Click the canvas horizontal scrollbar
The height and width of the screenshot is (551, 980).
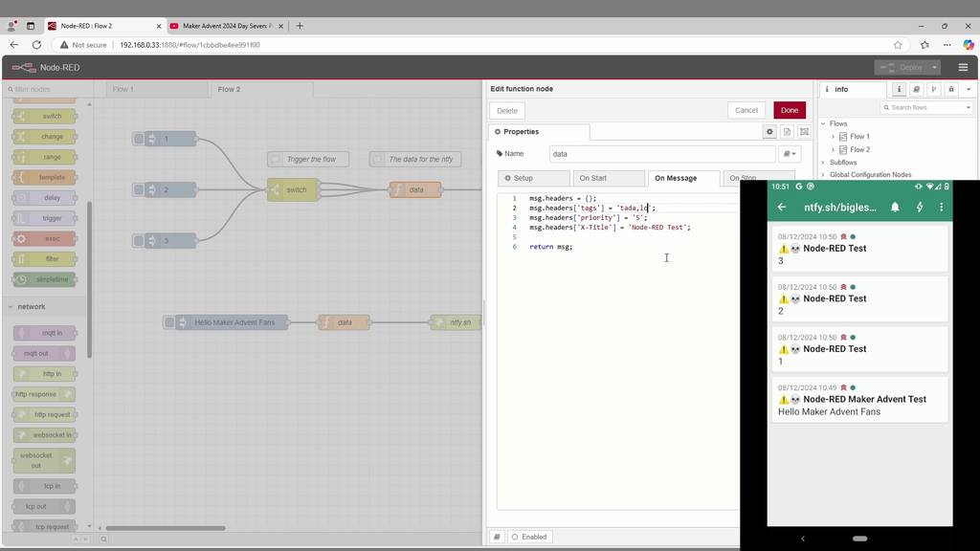pyautogui.click(x=166, y=528)
